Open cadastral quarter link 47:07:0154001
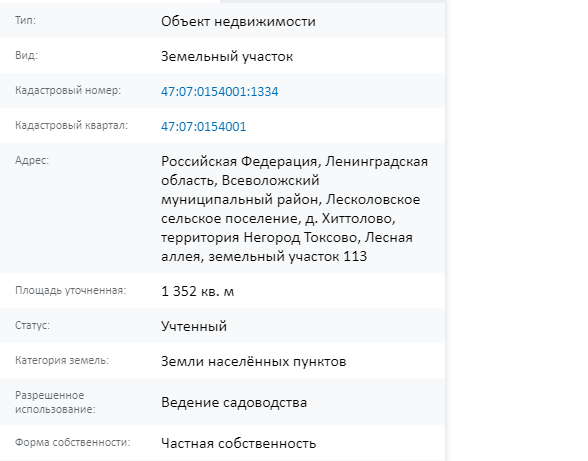Image resolution: width=588 pixels, height=461 pixels. tap(204, 126)
